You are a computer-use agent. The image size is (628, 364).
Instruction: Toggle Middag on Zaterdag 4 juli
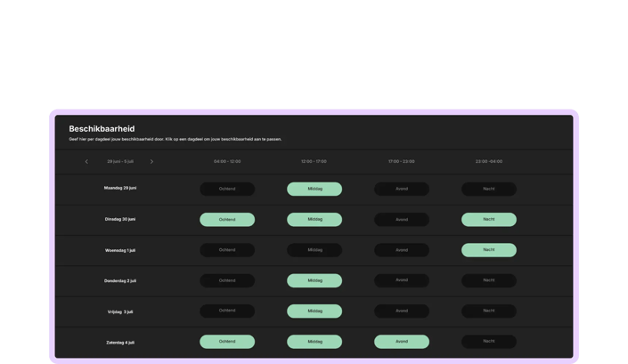(314, 342)
